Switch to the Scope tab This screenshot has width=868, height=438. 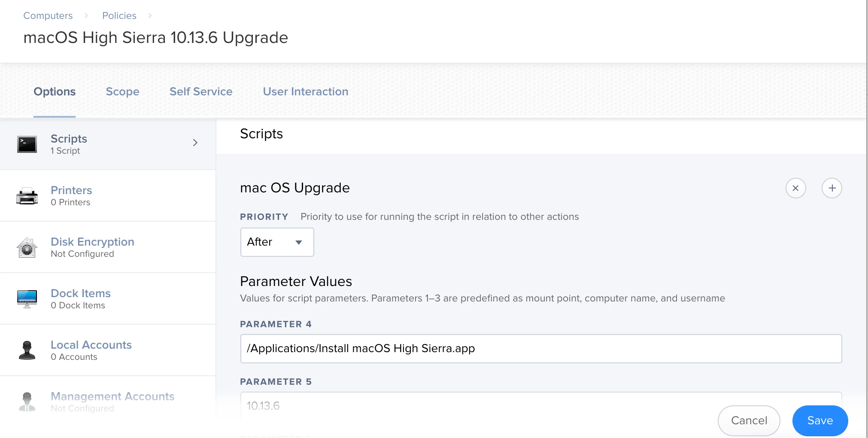(x=122, y=91)
